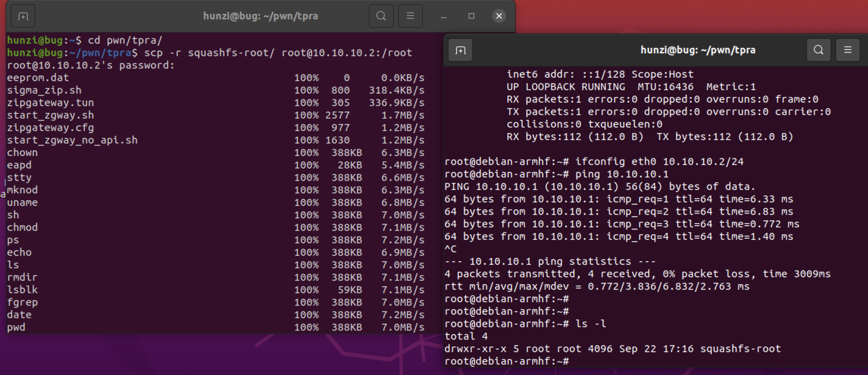Open new tab in left terminal window
Viewport: 868px width, 375px height.
(23, 16)
